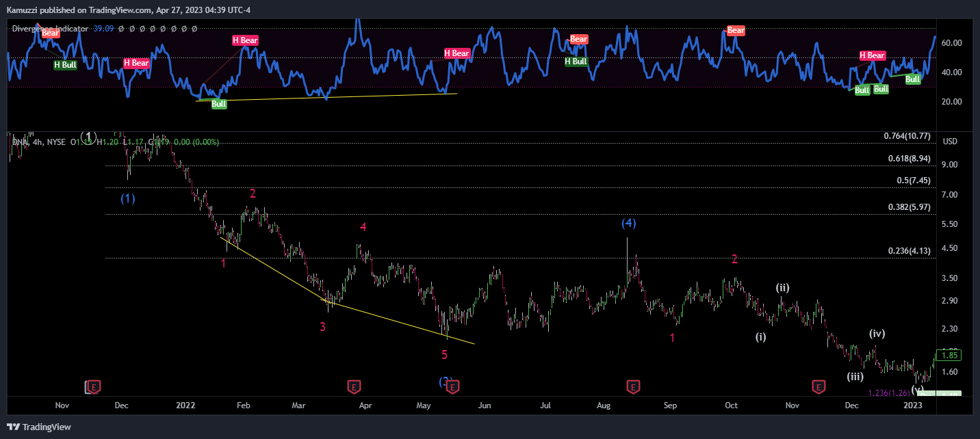Image resolution: width=980 pixels, height=439 pixels.
Task: Click the Bear label above the July H Bull label
Action: point(579,40)
